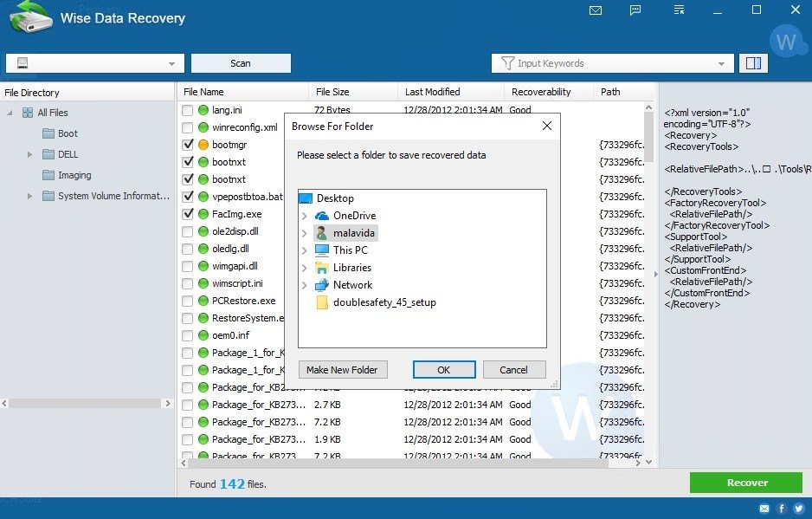This screenshot has height=519, width=812.
Task: Expand the Network node in dialog
Action: click(x=305, y=285)
